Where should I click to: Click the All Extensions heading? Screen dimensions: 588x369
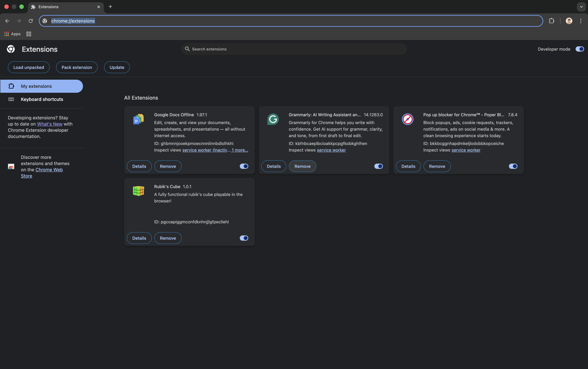[141, 98]
